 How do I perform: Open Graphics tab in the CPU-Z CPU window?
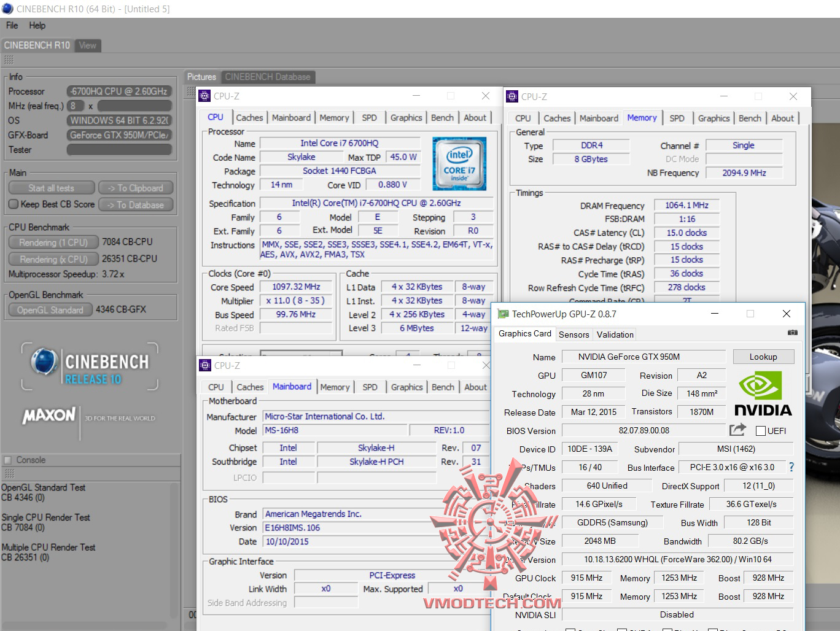click(406, 118)
